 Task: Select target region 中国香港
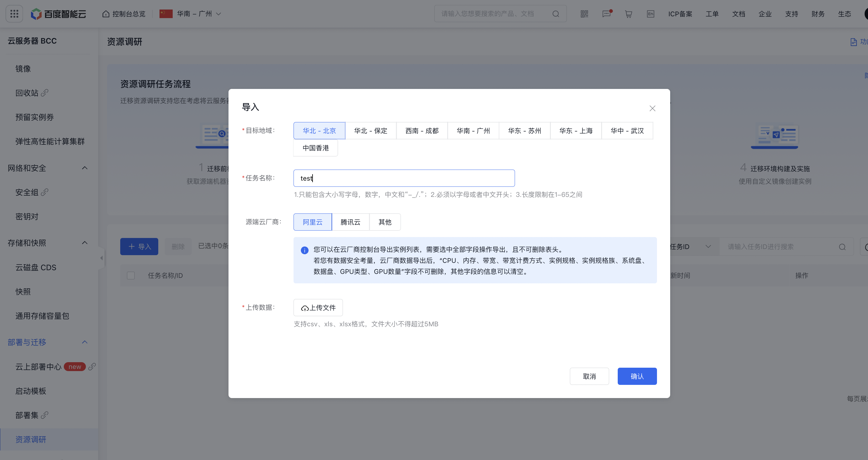pos(315,148)
